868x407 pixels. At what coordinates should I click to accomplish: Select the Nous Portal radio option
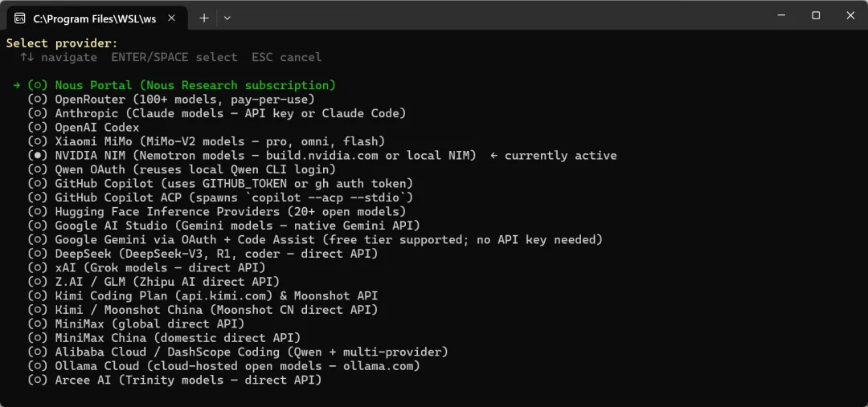tap(38, 85)
